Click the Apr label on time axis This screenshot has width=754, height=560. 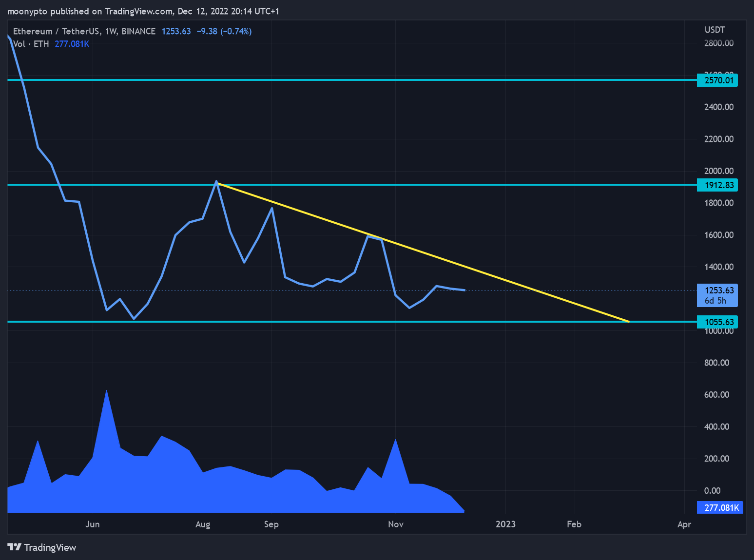(x=684, y=524)
